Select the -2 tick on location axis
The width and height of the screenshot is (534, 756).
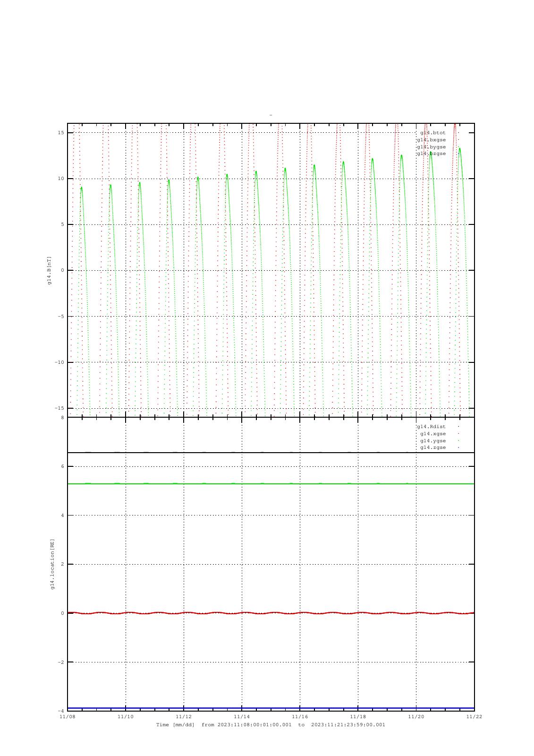[60, 662]
